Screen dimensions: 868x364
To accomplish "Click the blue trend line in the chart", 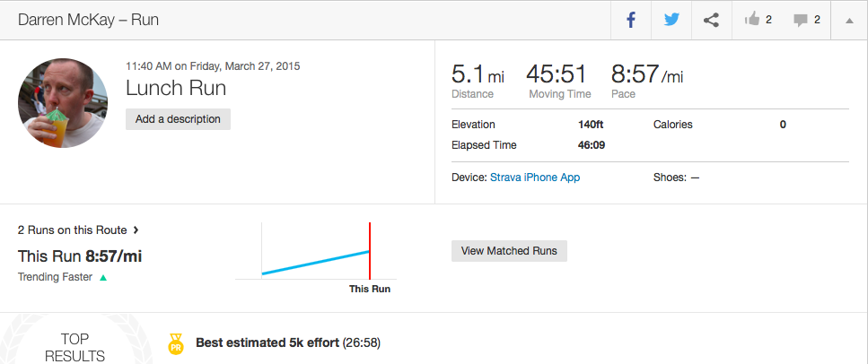I will pos(316,262).
